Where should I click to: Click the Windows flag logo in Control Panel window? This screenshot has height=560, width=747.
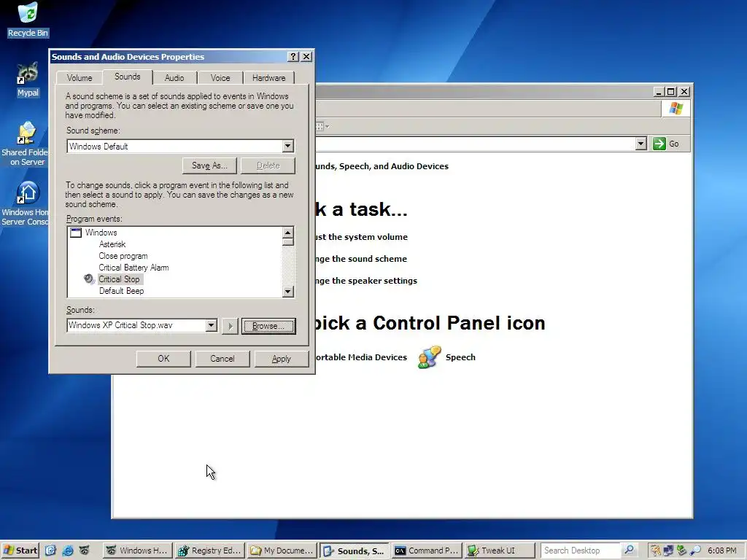(676, 109)
